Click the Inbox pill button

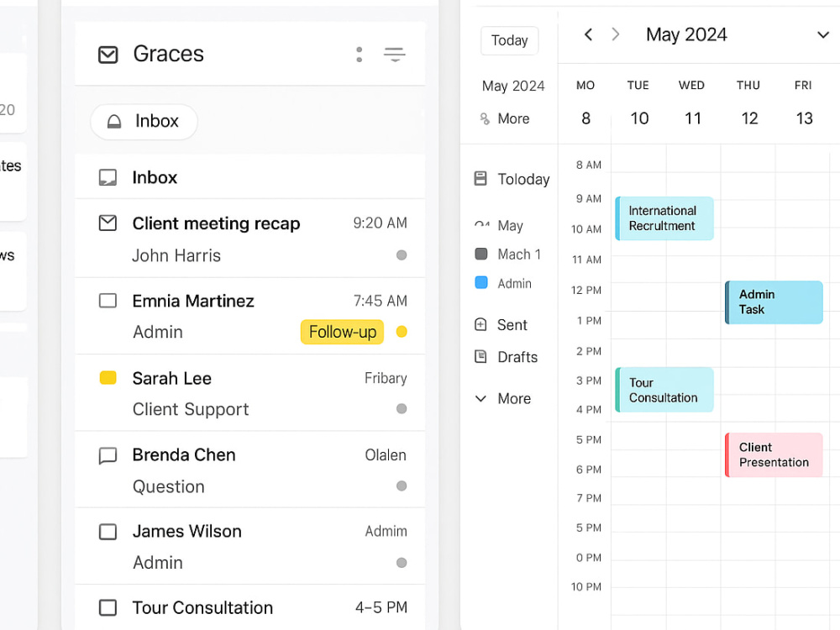point(144,122)
